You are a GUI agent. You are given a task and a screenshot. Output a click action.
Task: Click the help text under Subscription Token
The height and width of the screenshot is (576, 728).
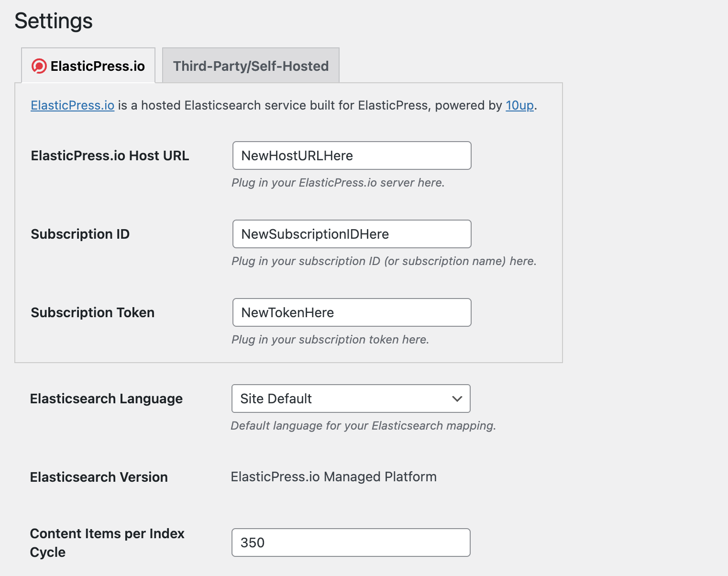point(330,340)
